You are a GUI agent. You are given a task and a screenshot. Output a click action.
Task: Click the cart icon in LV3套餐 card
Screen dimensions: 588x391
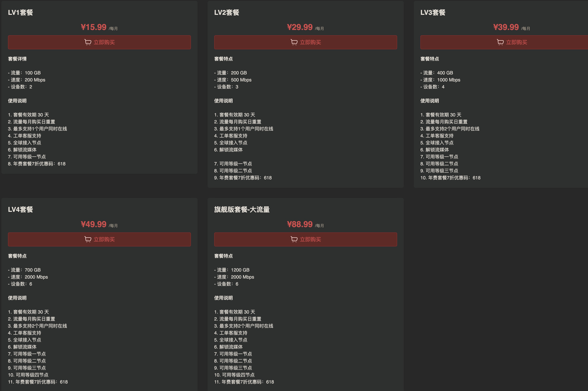coord(500,42)
